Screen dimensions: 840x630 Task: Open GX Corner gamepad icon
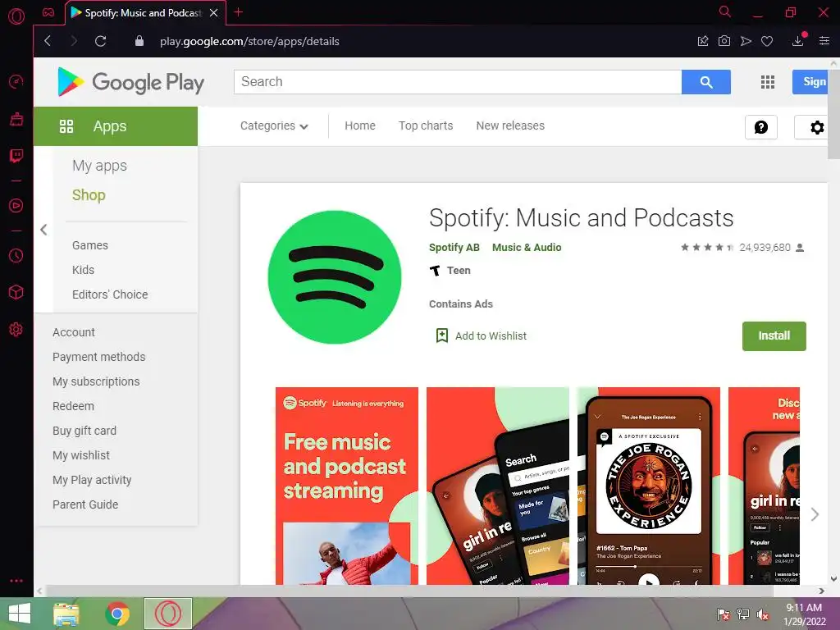click(48, 12)
